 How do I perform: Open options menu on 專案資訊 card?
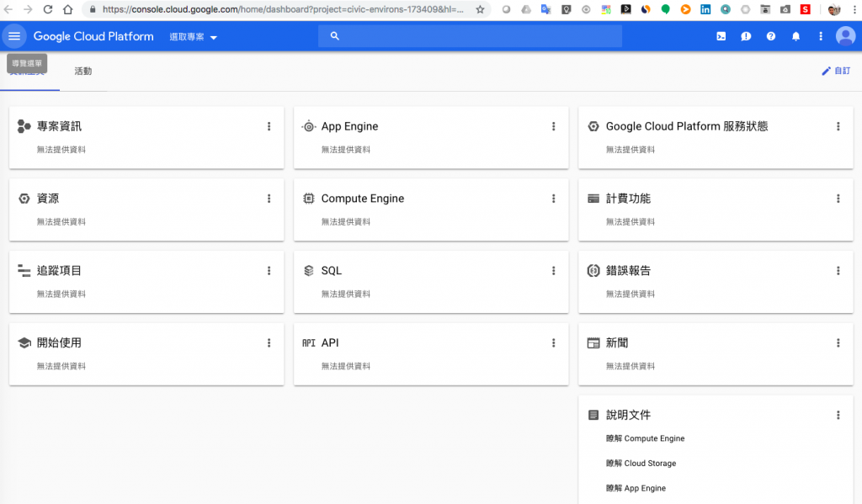point(269,126)
